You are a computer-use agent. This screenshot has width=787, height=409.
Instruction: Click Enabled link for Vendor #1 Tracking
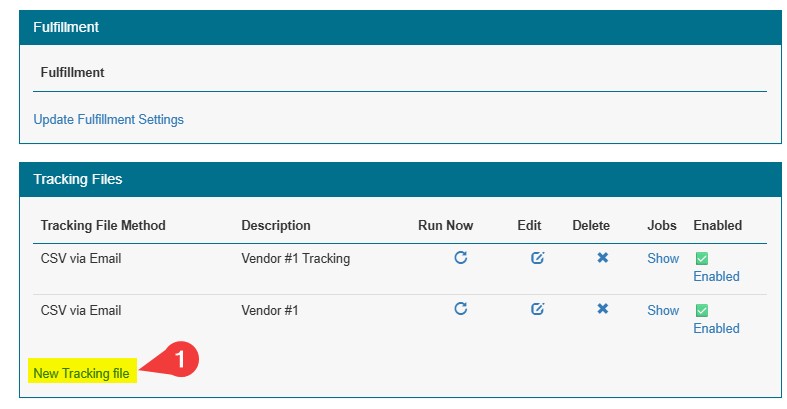click(x=716, y=276)
